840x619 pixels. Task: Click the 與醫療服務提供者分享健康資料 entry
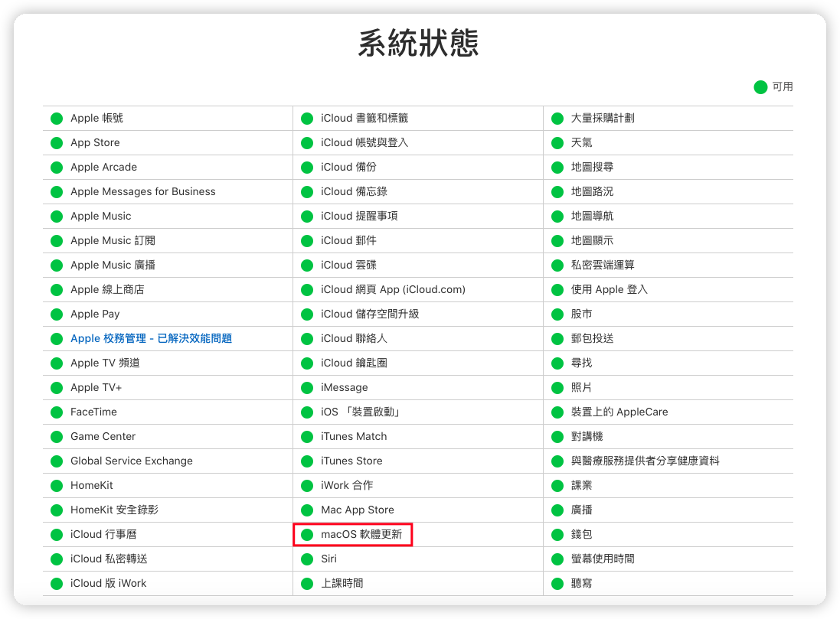645,461
